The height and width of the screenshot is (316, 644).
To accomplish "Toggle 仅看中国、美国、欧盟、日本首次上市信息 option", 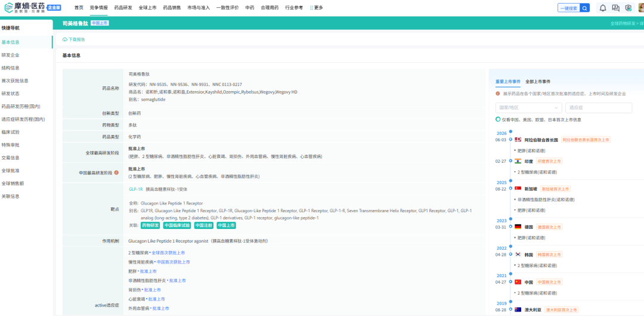I will [498, 120].
